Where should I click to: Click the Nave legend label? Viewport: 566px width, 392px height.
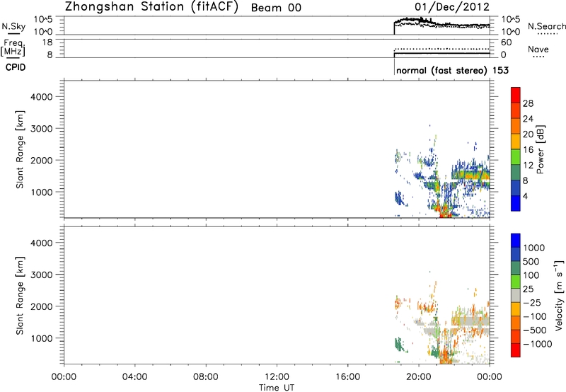pos(538,50)
